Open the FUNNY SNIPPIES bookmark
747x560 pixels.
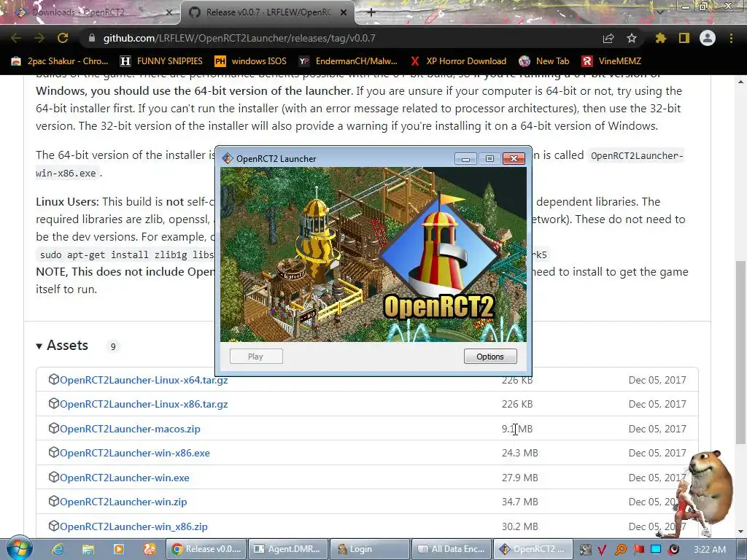(x=161, y=61)
